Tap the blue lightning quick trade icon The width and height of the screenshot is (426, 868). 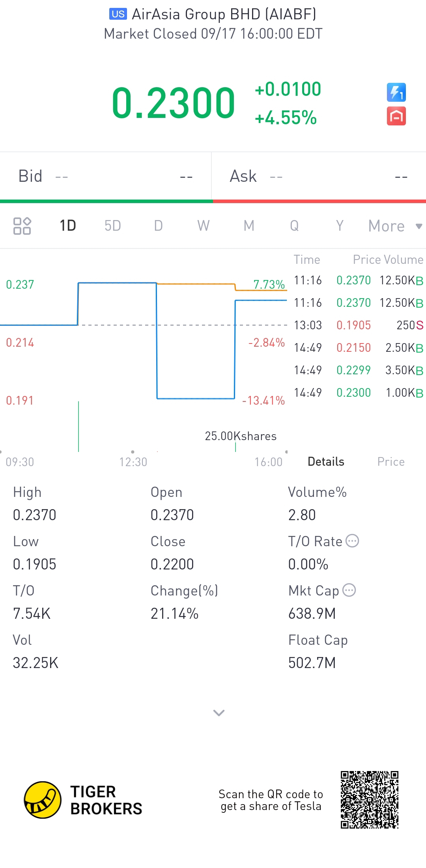click(x=396, y=92)
